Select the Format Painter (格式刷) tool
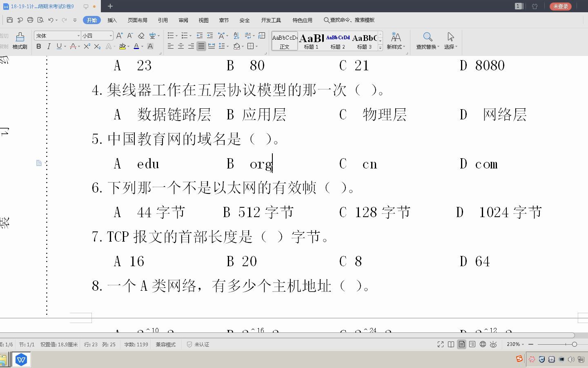This screenshot has height=368, width=588. [x=20, y=41]
